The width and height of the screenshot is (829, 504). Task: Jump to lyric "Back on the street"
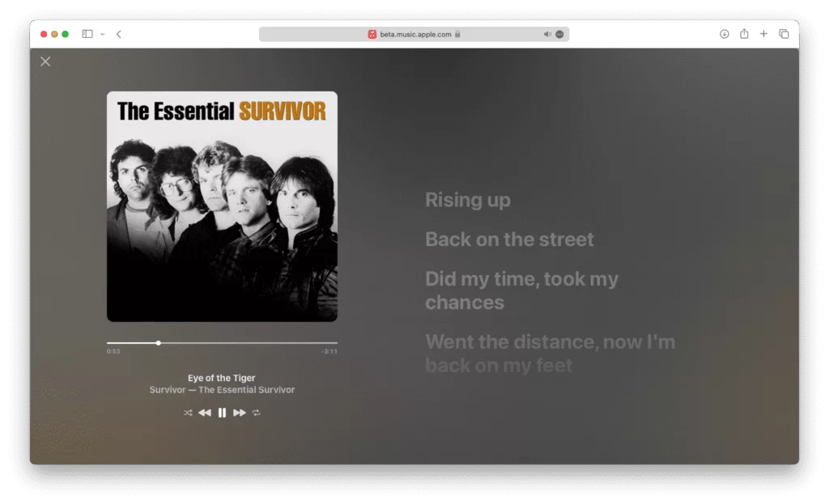[509, 239]
